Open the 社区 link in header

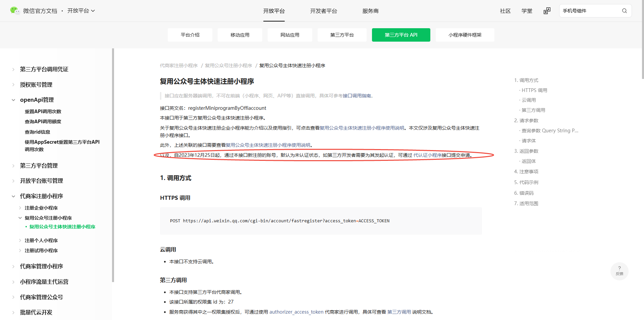pos(505,11)
